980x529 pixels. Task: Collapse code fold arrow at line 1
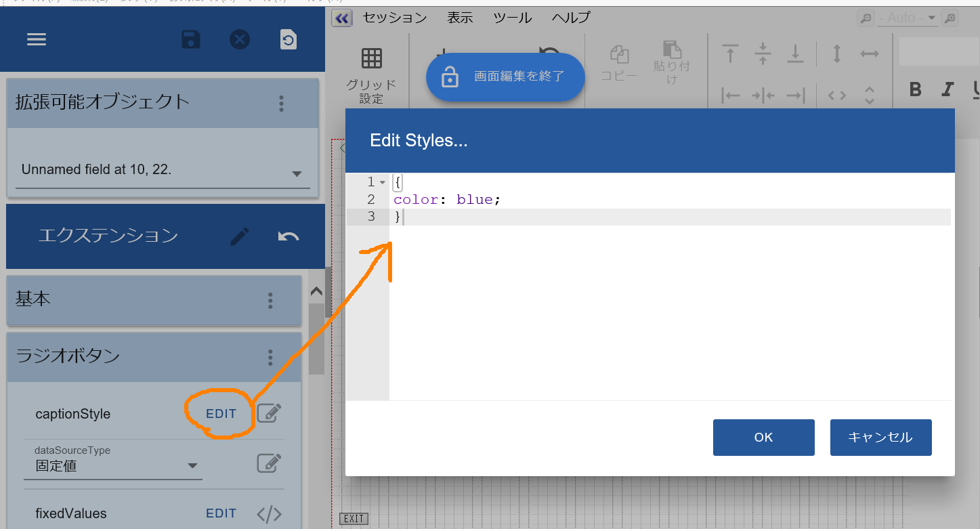click(x=383, y=183)
